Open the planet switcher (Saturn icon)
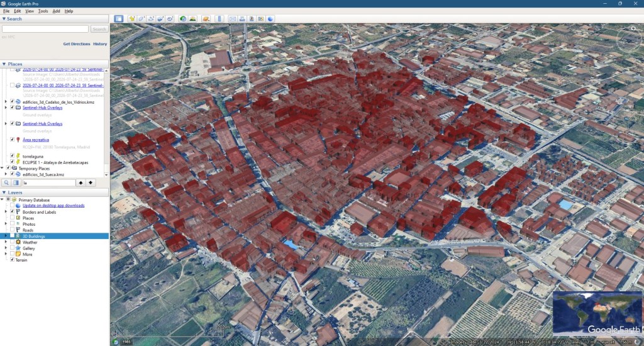The width and height of the screenshot is (644, 346). (x=206, y=18)
